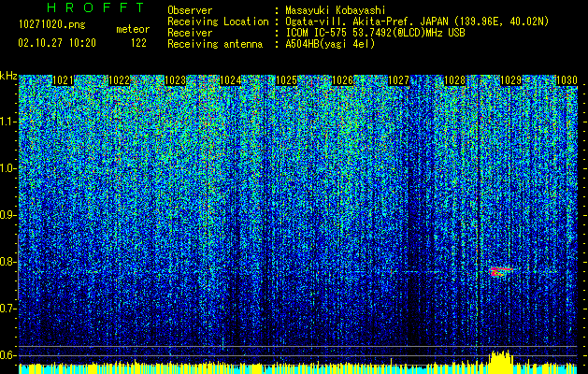Click the 1029 time marker
Viewport: 588px width, 374px height.
click(510, 80)
